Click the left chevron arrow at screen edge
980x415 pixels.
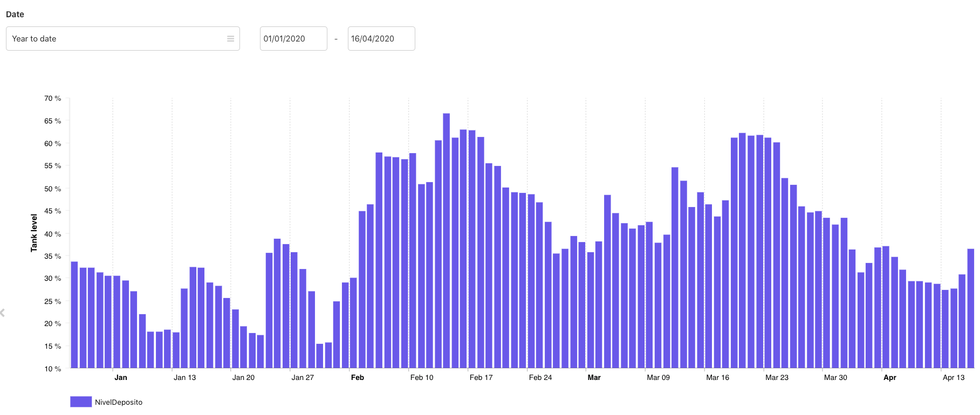3,313
